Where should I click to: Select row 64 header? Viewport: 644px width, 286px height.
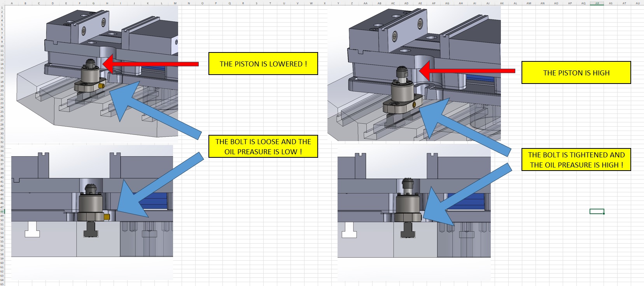(x=2, y=280)
